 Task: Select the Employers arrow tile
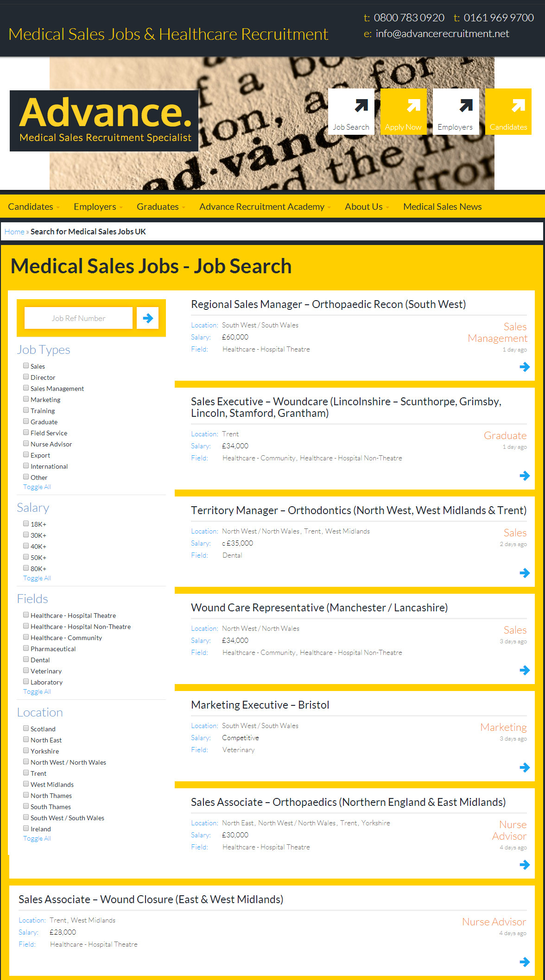(x=456, y=112)
